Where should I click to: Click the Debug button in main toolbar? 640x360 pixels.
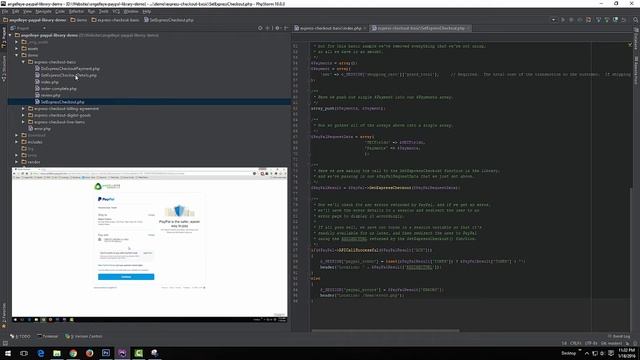click(x=571, y=20)
